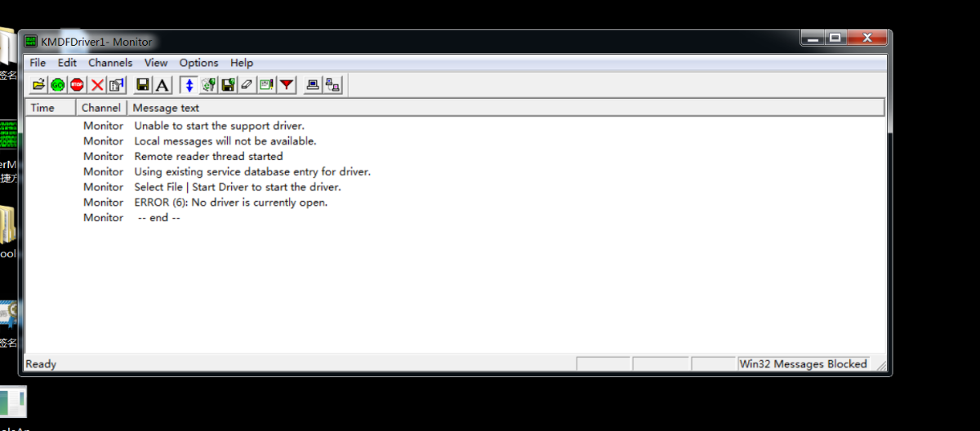Click 'Win32 Messages Blocked' status bar entry
This screenshot has width=980, height=431.
[x=803, y=364]
